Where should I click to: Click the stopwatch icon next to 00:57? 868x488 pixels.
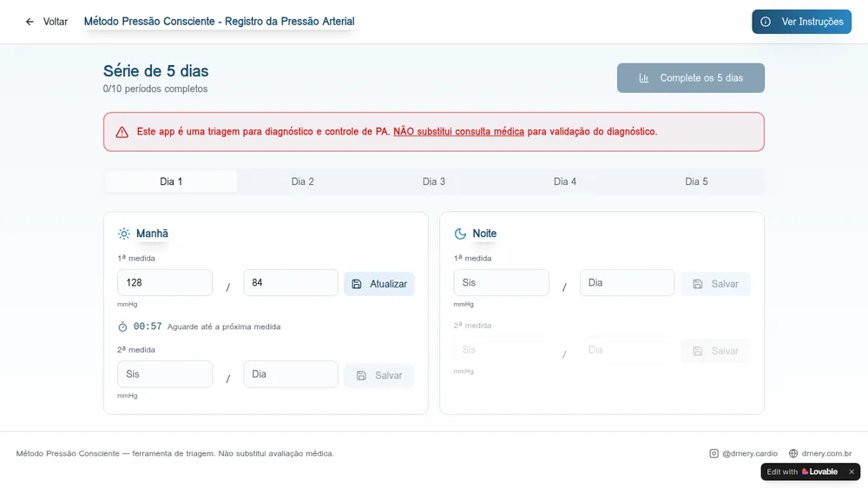click(x=123, y=326)
